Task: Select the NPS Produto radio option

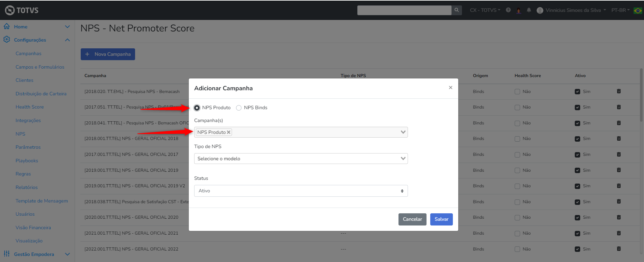Action: point(197,108)
